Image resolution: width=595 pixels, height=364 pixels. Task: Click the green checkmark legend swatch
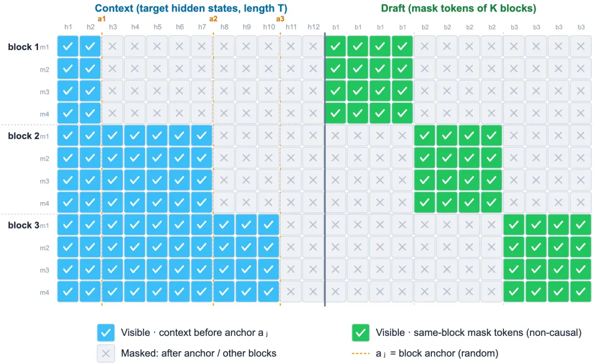[x=360, y=333]
